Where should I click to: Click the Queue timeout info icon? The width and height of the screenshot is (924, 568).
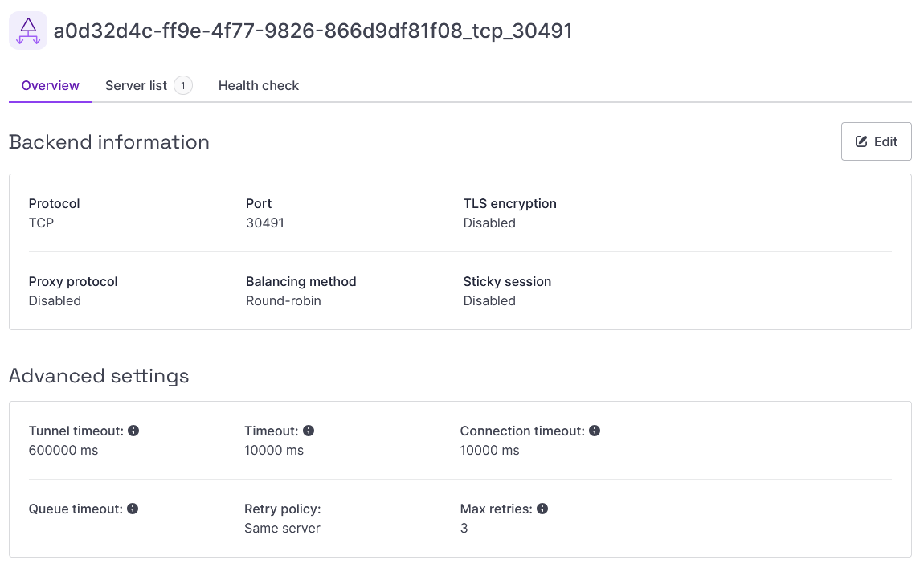coord(133,509)
